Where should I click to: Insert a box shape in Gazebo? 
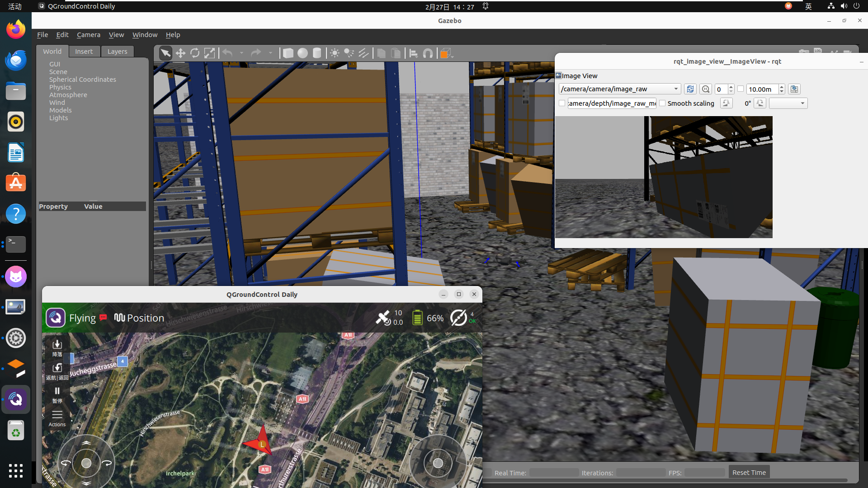[288, 53]
